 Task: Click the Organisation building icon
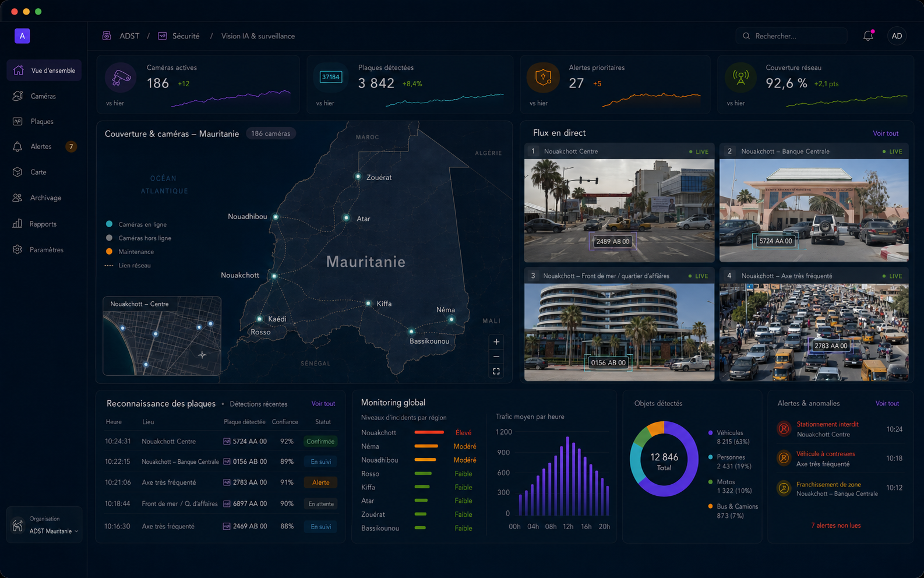click(17, 526)
